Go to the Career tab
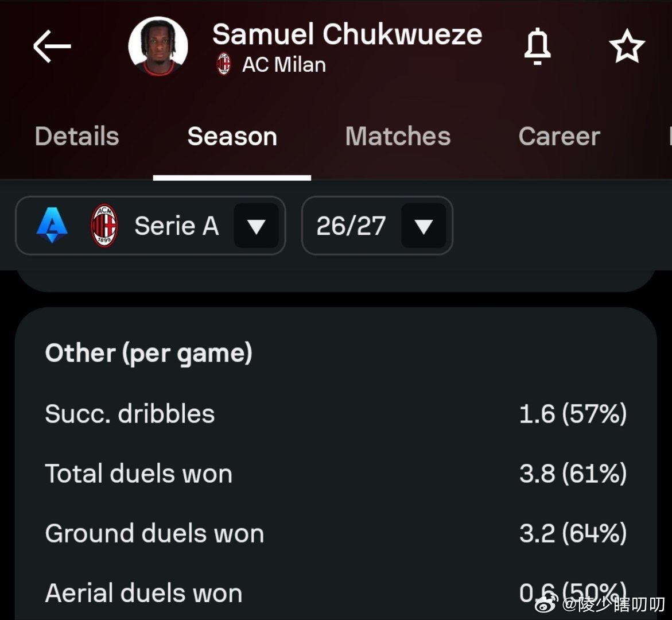Image resolution: width=672 pixels, height=620 pixels. click(x=560, y=137)
